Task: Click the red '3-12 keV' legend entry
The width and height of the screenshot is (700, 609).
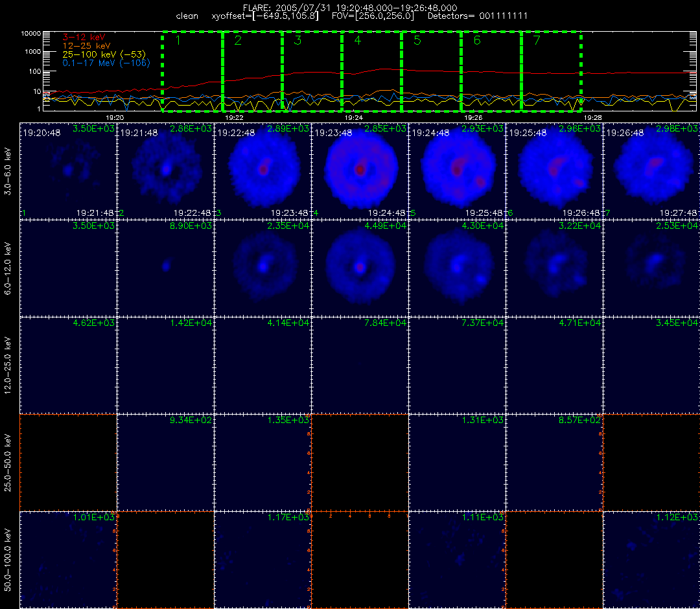Action: click(x=84, y=38)
